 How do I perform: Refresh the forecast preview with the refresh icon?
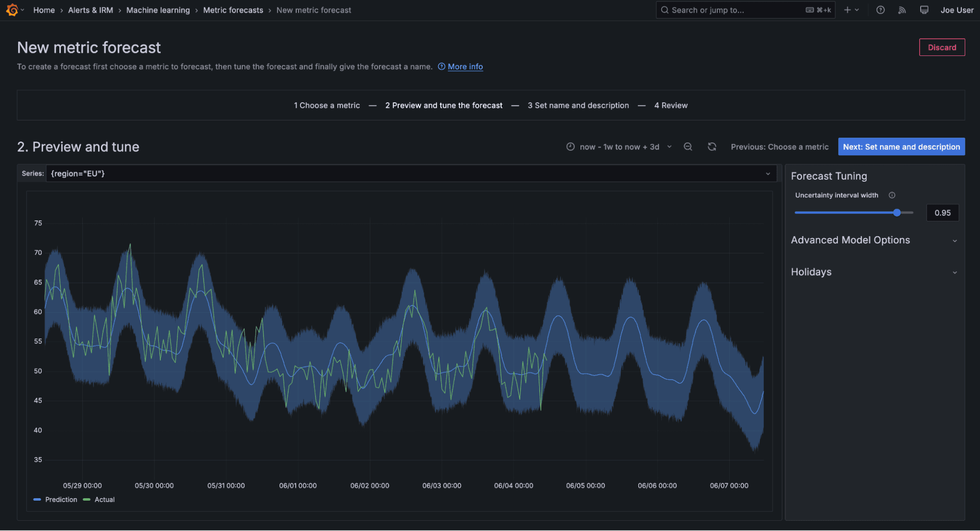click(712, 146)
